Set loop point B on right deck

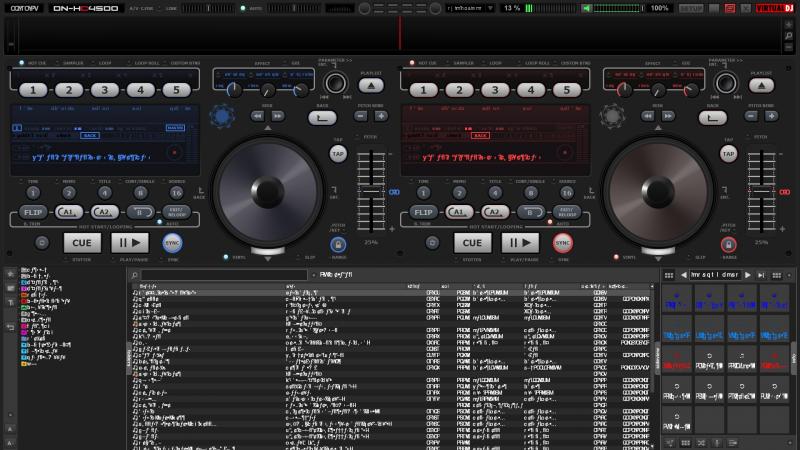(531, 212)
